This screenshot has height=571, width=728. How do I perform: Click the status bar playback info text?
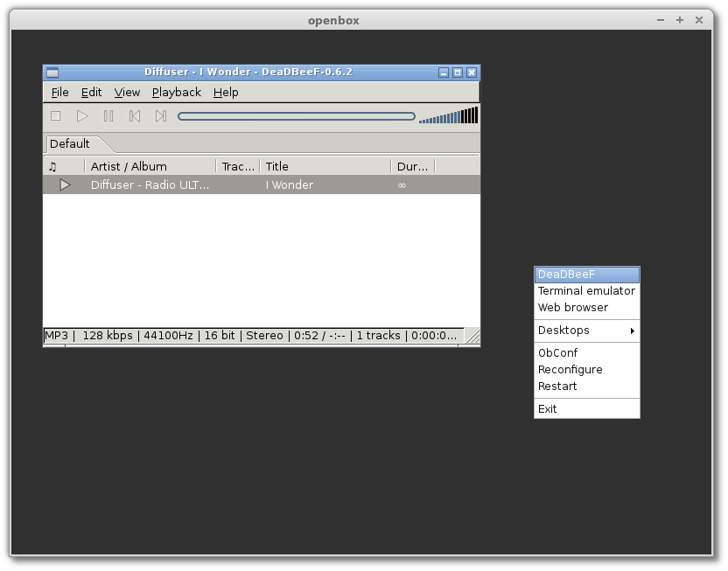coord(251,336)
